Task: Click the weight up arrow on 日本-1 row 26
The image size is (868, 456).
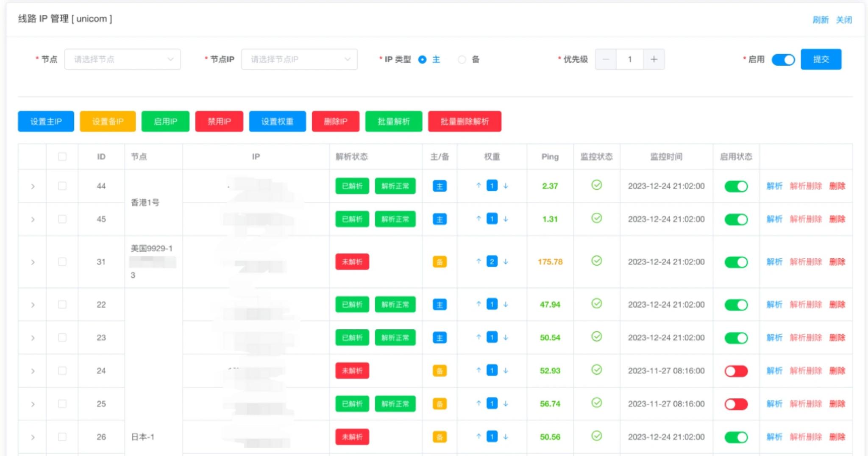Action: click(478, 437)
